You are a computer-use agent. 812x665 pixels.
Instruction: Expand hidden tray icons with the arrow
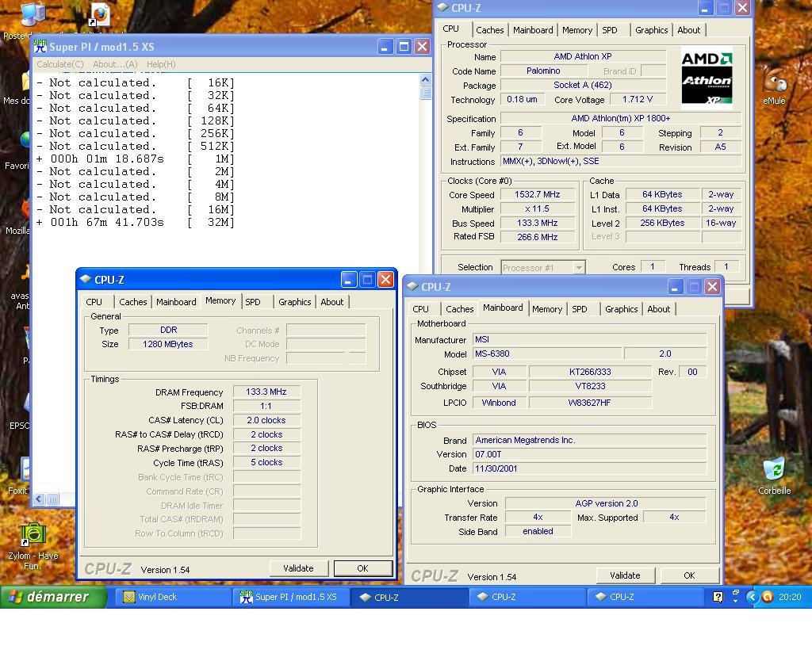point(752,597)
